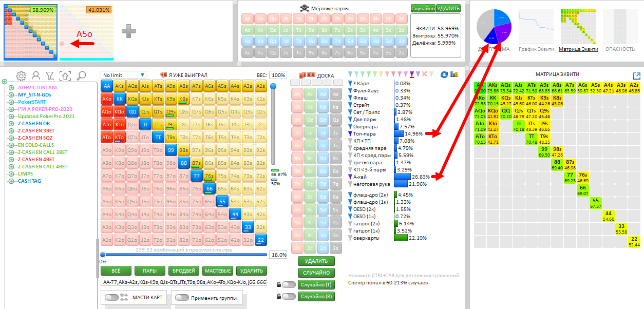Click the refresh arrows icon above hand statistics
This screenshot has width=644, height=309.
444,74
